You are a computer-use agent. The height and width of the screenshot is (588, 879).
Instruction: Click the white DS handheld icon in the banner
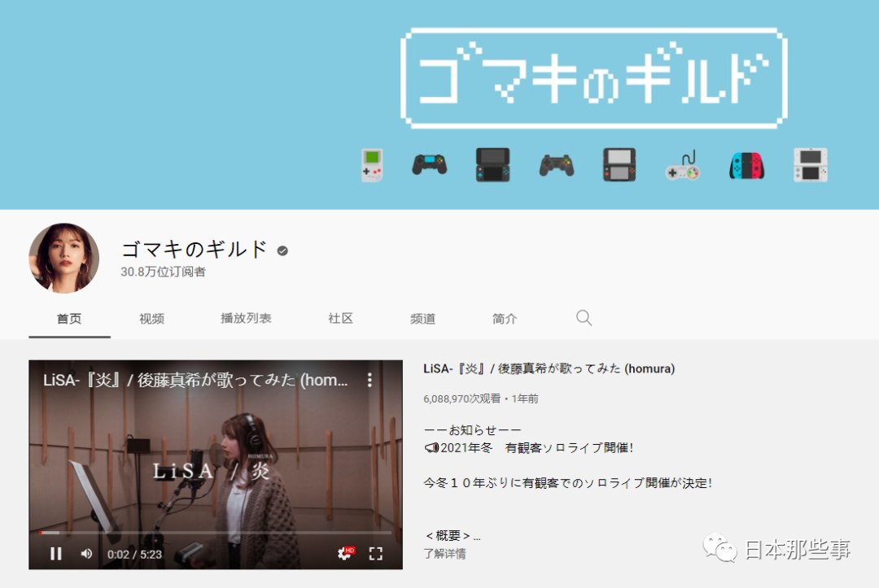click(811, 164)
